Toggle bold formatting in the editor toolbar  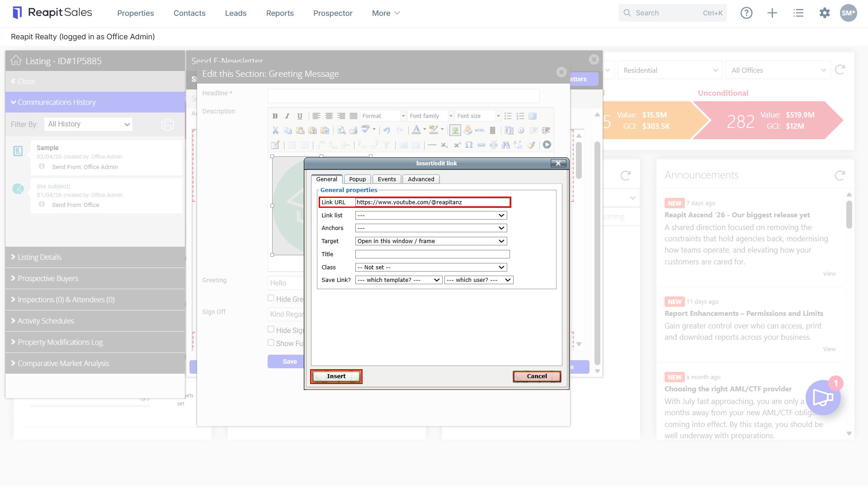click(x=275, y=116)
